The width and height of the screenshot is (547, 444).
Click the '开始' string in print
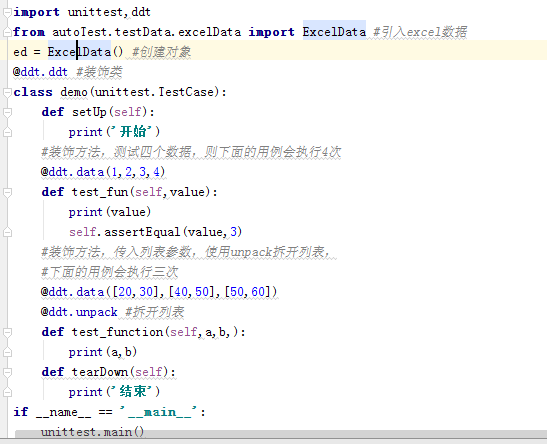[x=133, y=132]
